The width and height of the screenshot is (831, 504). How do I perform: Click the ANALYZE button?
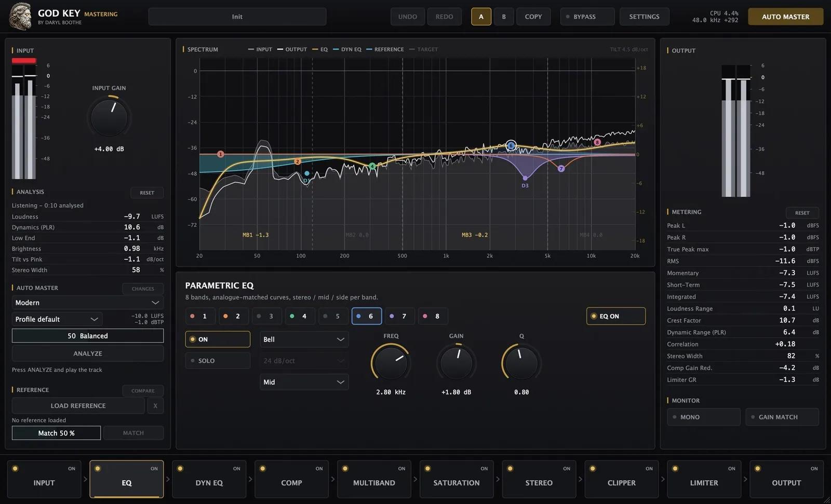[x=88, y=353]
